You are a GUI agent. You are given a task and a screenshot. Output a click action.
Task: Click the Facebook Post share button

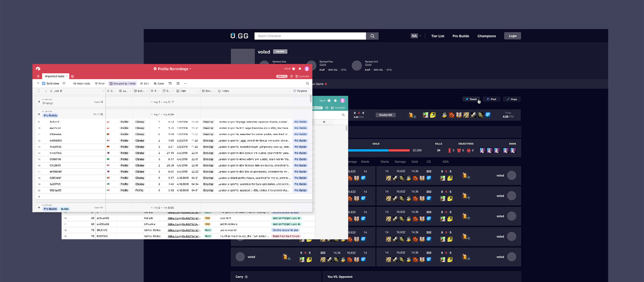pyautogui.click(x=492, y=99)
